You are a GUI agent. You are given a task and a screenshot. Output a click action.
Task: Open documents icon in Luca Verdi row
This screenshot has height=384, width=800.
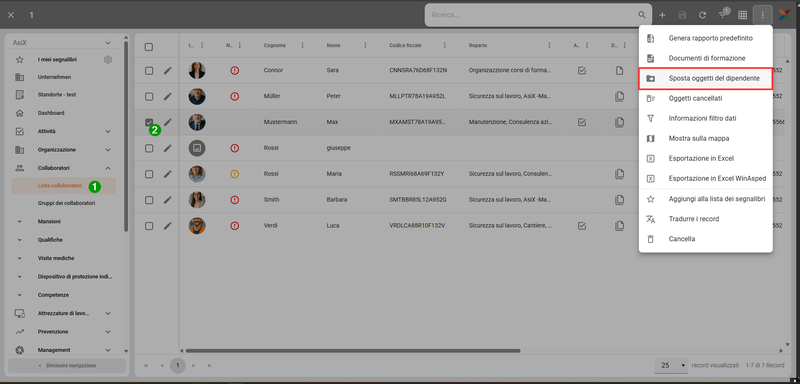(x=619, y=225)
